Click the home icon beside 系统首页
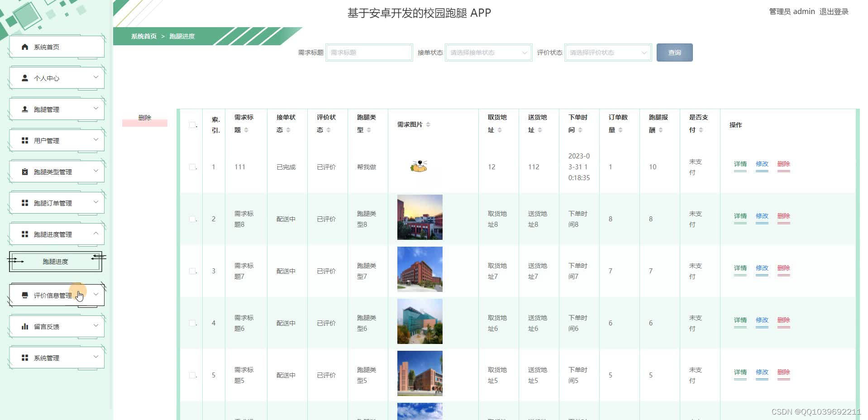This screenshot has height=420, width=868. pyautogui.click(x=25, y=47)
